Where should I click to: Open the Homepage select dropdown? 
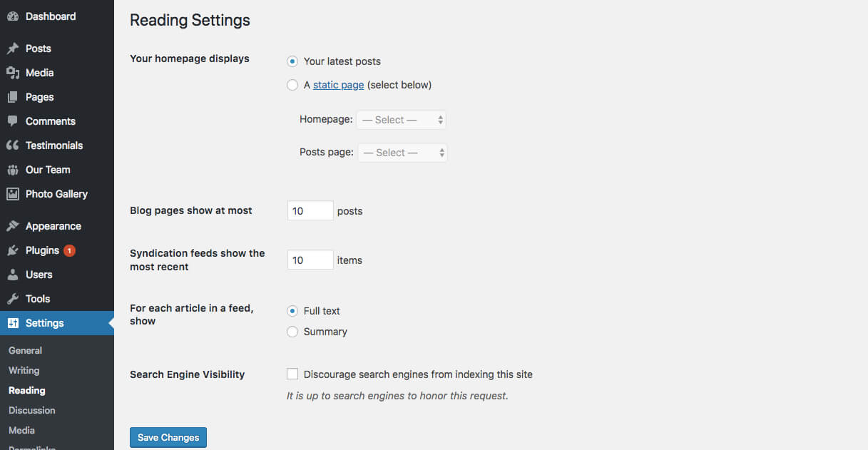click(402, 120)
